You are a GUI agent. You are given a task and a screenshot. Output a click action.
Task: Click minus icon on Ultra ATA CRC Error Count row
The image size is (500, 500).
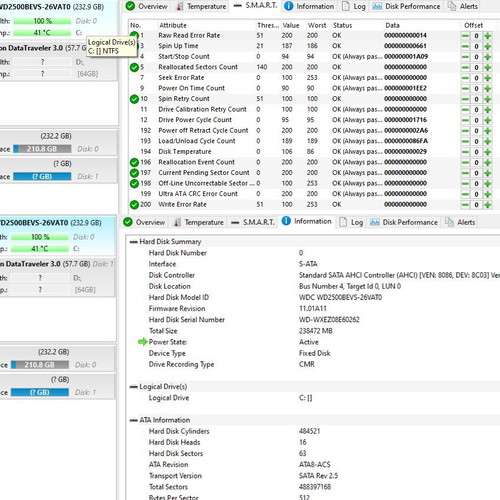click(465, 194)
